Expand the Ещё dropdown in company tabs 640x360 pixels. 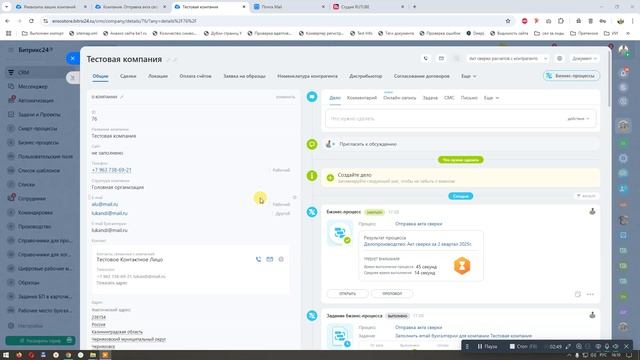(x=468, y=76)
